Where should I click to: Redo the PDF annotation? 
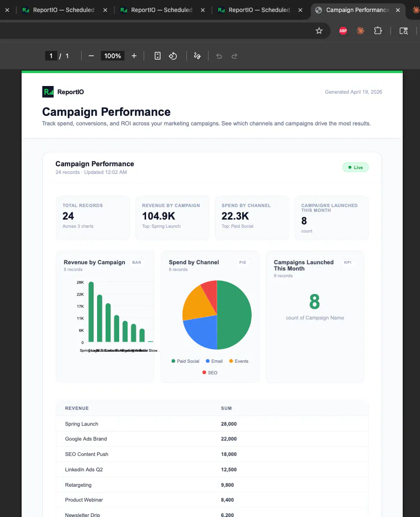235,56
